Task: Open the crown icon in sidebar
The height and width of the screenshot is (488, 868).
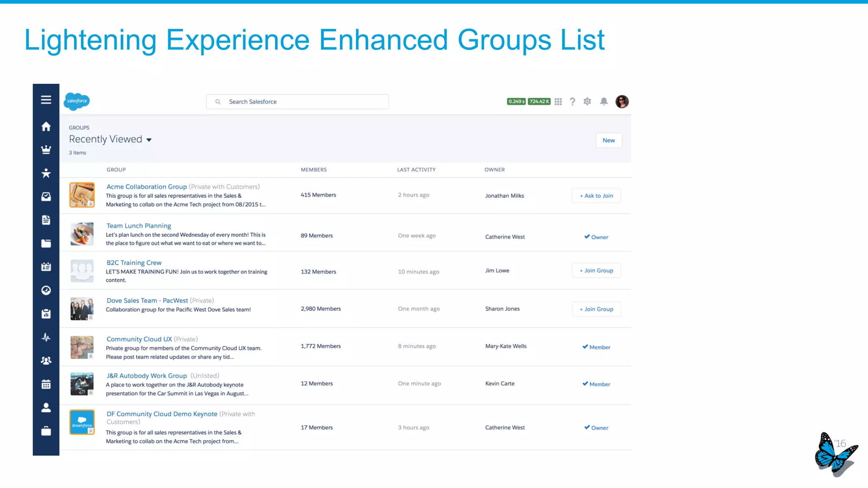Action: point(46,150)
